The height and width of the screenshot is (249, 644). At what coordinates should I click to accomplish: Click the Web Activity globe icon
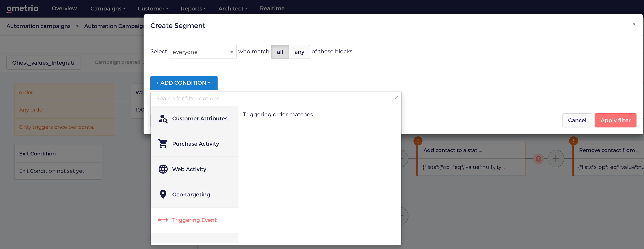point(163,169)
